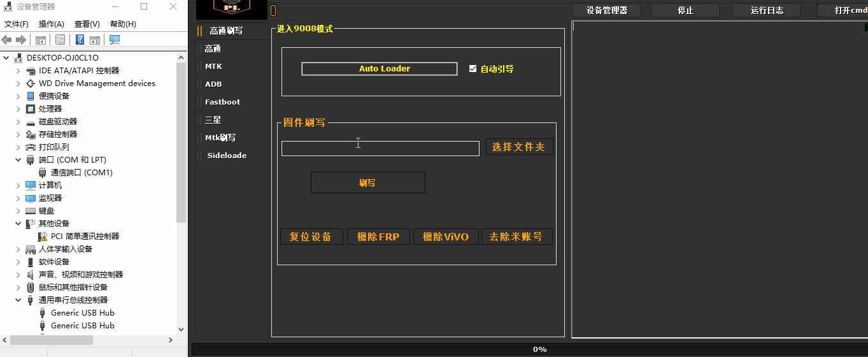The image size is (868, 357).
Task: Toggle the show/hide console tree toolbar icon
Action: tap(40, 40)
